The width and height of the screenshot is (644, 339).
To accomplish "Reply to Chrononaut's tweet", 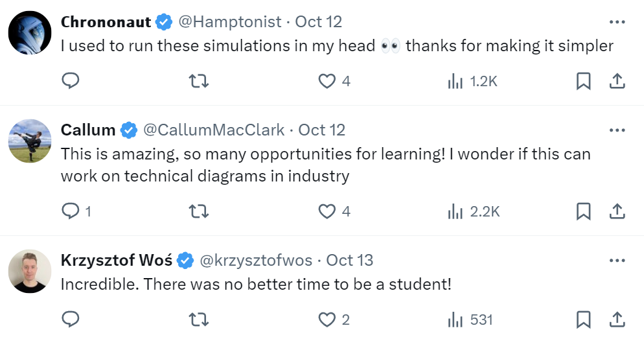I will click(70, 81).
